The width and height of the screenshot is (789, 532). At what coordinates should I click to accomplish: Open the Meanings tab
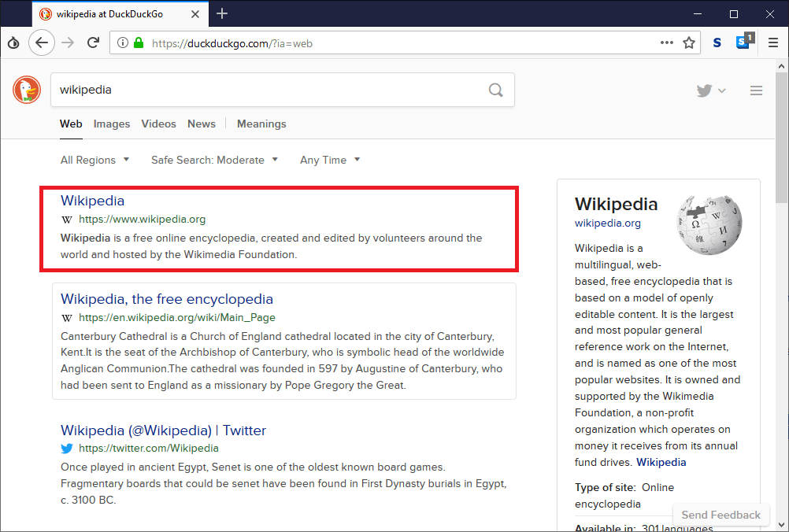coord(261,124)
